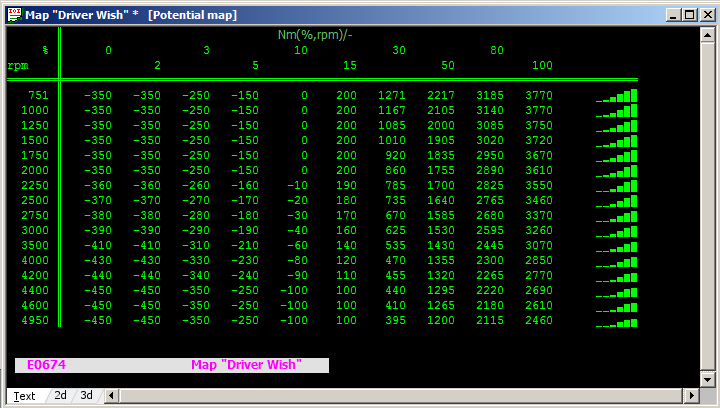Select cell value 670 in row 2750
Viewport: 720px width, 408px height.
click(x=395, y=215)
